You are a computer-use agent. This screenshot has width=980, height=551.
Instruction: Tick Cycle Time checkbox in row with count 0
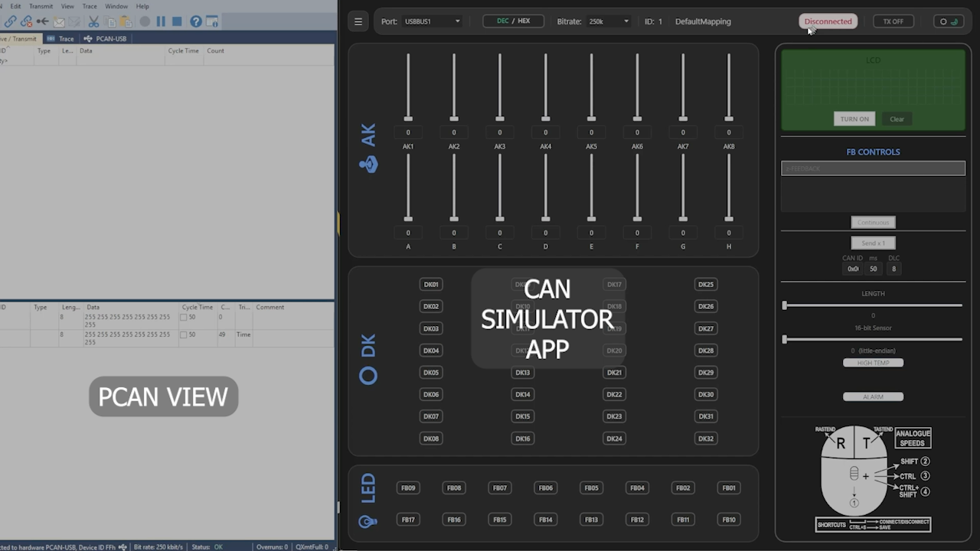pyautogui.click(x=183, y=317)
